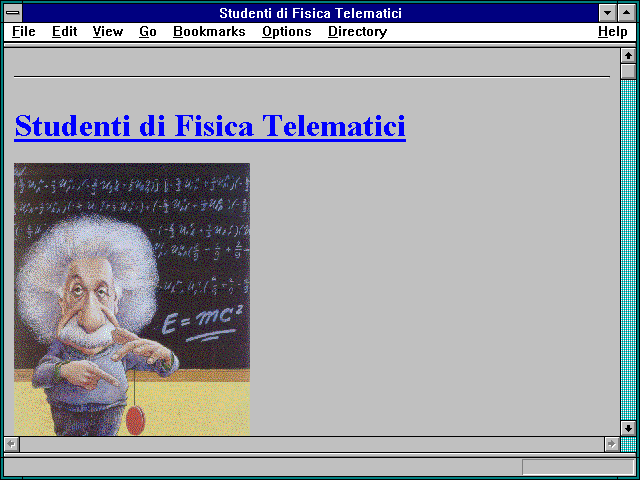
Task: Minimize the browser window
Action: click(x=607, y=13)
